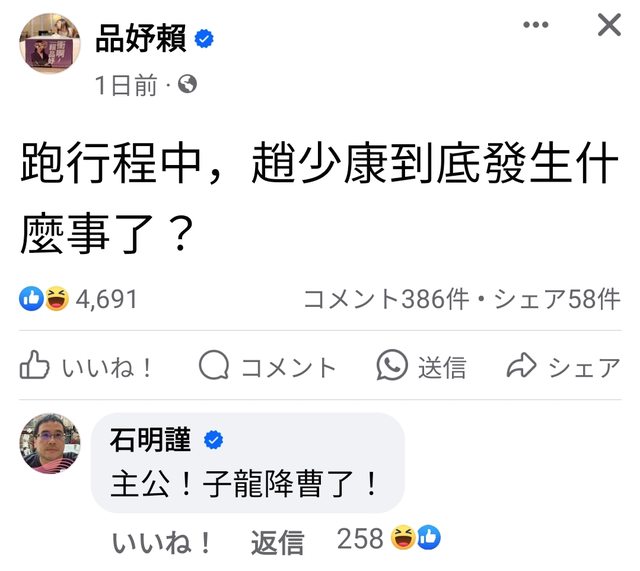Close the post with the X icon

tap(609, 26)
